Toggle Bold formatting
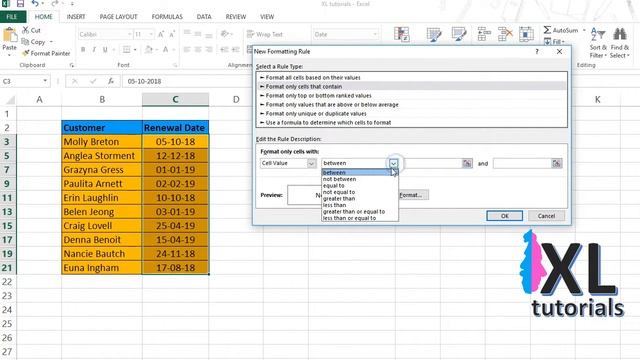Screen dimensions: 640x360 coord(83,50)
